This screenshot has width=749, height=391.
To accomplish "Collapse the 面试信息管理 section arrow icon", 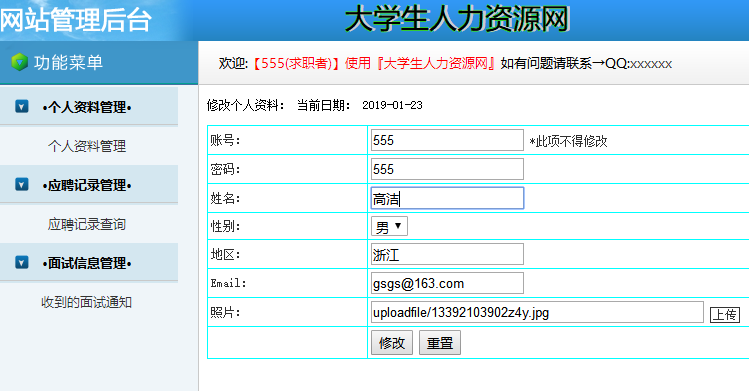I will pos(22,262).
